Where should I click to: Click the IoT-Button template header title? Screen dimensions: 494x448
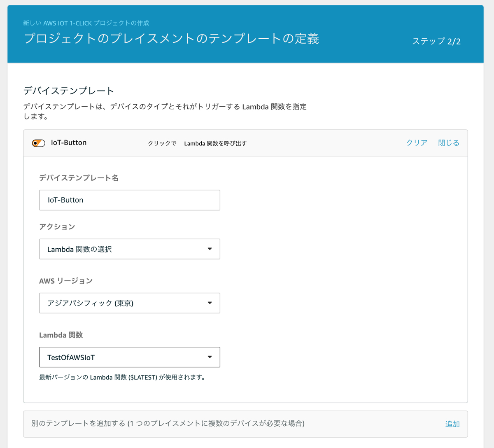pyautogui.click(x=69, y=142)
